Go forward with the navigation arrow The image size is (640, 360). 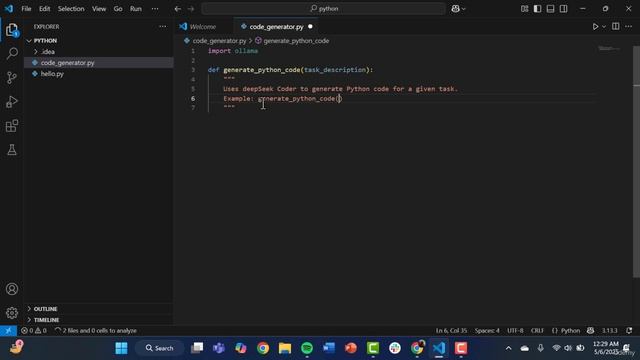[x=191, y=9]
